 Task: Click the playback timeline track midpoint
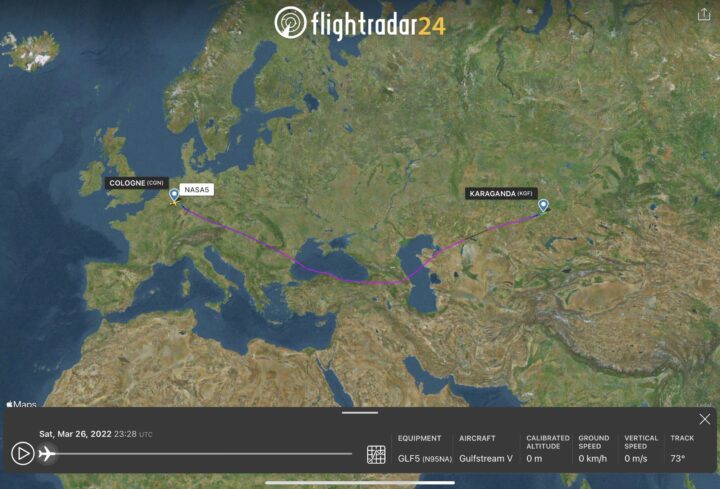coord(204,454)
